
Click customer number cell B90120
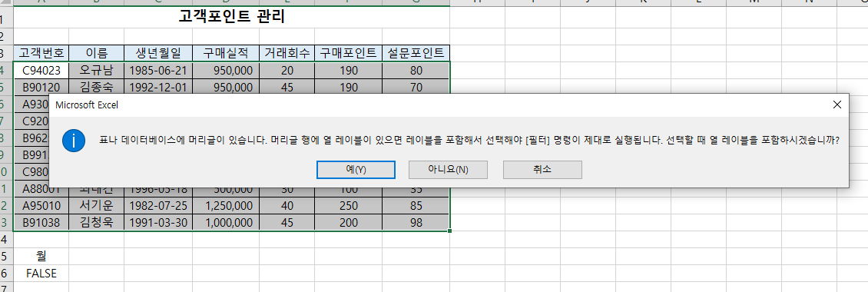point(41,87)
